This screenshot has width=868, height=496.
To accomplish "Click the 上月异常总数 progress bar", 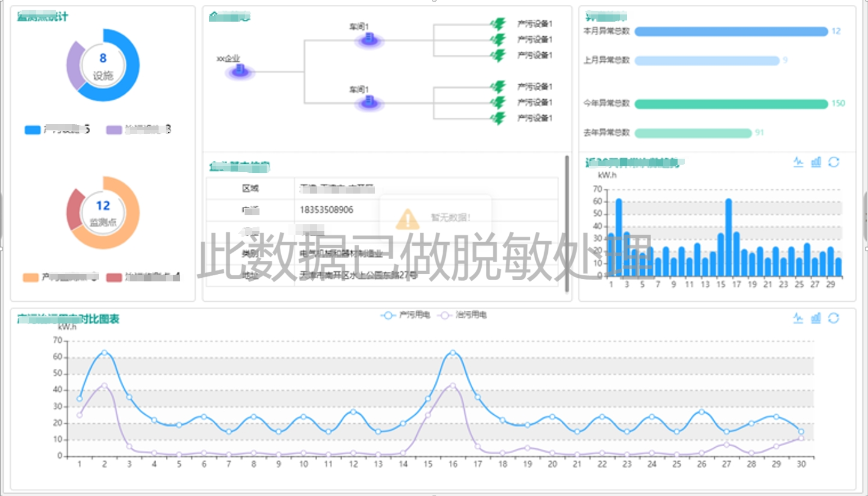I will tap(706, 60).
